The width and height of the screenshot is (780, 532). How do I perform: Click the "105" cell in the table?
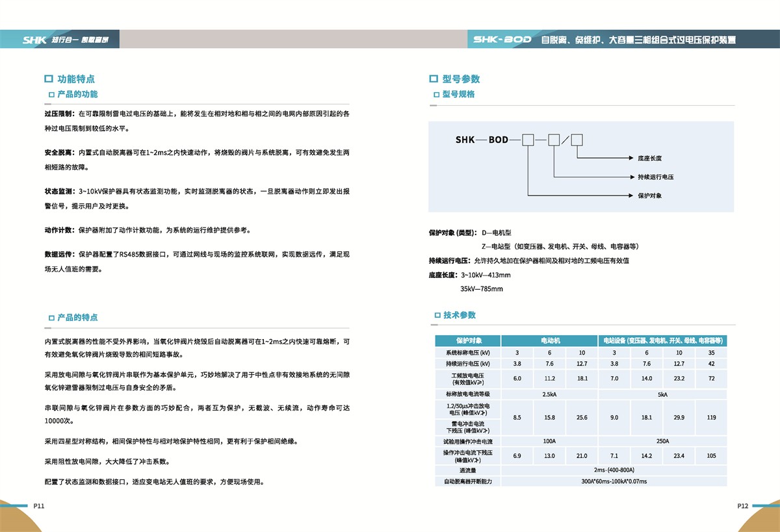tap(711, 456)
